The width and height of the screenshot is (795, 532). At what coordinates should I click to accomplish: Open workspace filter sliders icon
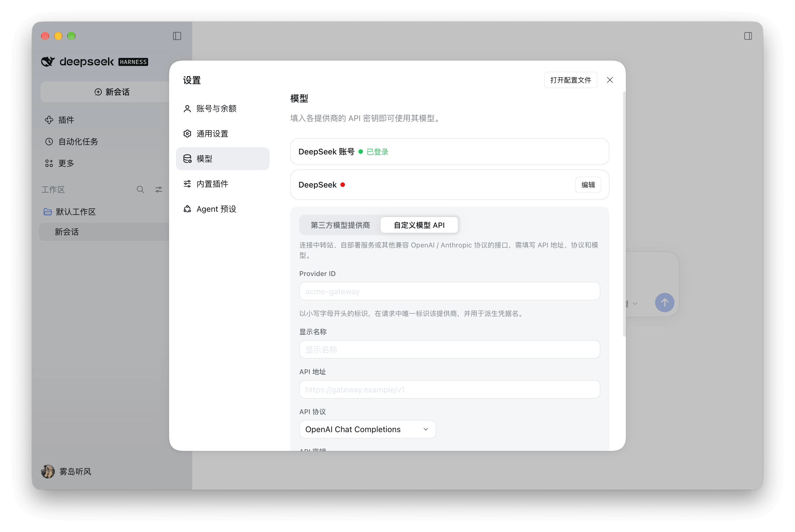(158, 189)
